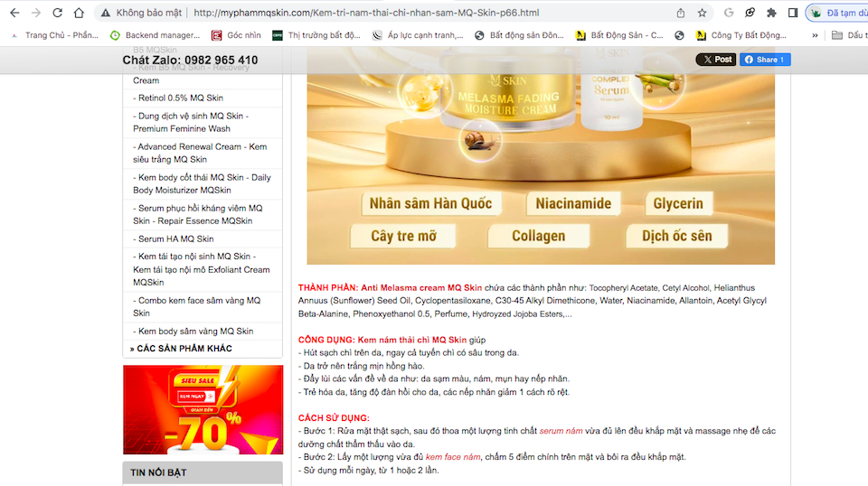This screenshot has width=868, height=486.
Task: Click the Sieu Sale -70% banner
Action: (203, 410)
